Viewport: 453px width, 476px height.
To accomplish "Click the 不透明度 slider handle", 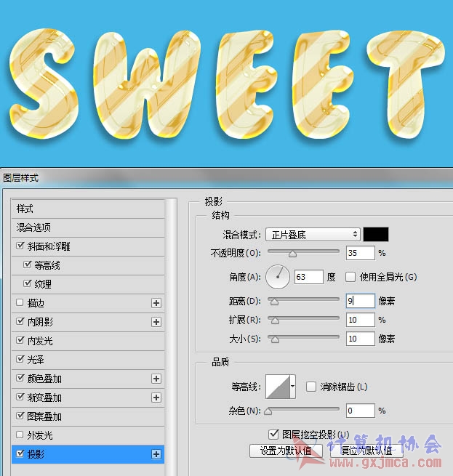I will 292,254.
